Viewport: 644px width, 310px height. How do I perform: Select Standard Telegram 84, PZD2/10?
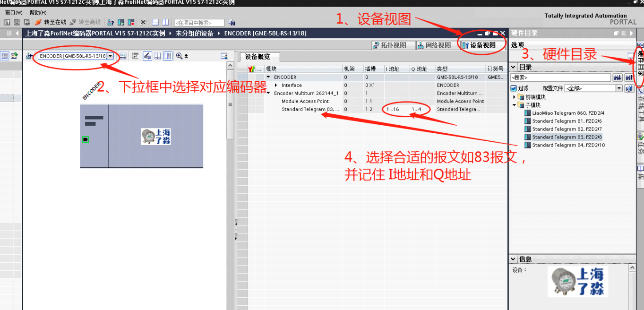568,145
